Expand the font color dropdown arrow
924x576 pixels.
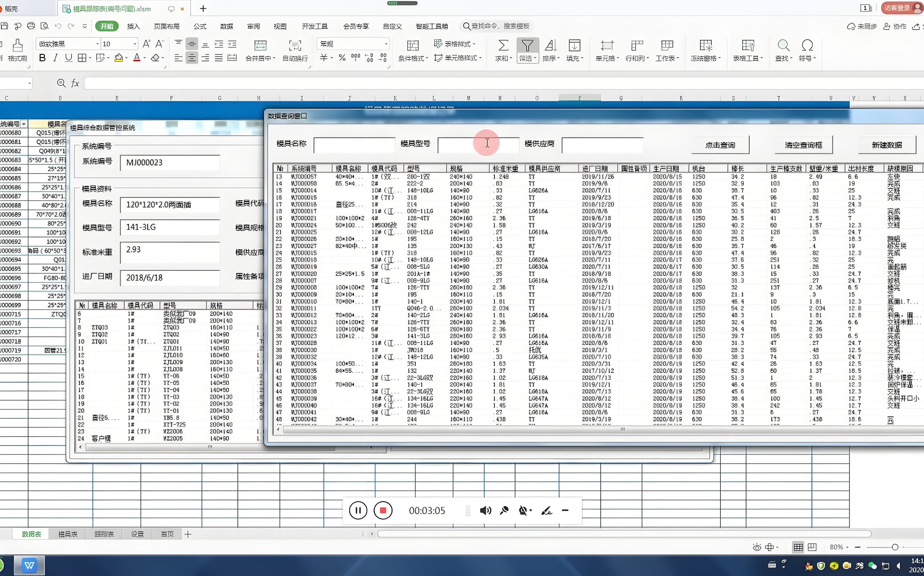click(145, 58)
